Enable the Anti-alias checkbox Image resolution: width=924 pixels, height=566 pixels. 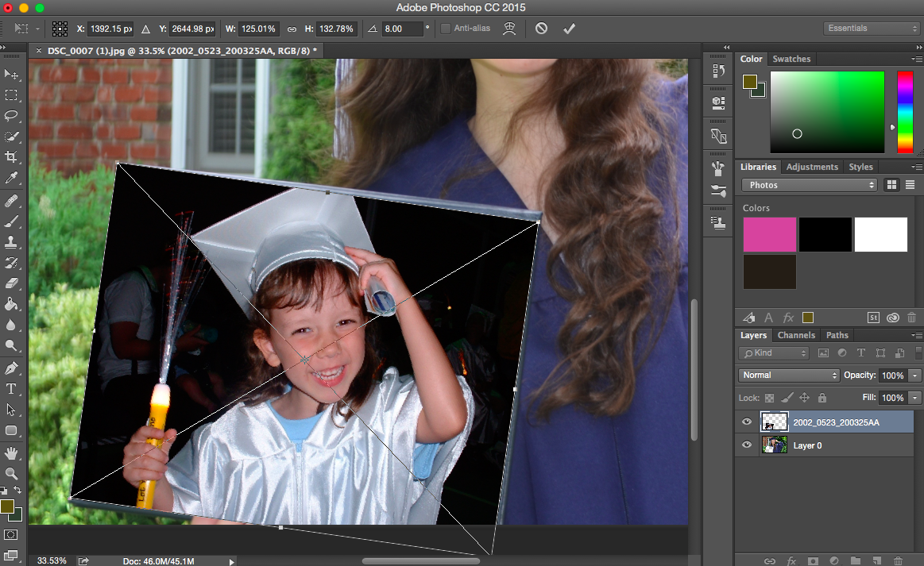(445, 28)
